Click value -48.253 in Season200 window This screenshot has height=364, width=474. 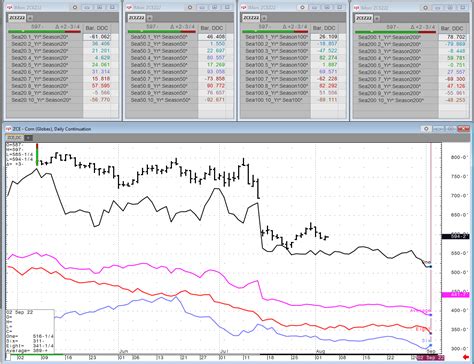(455, 100)
